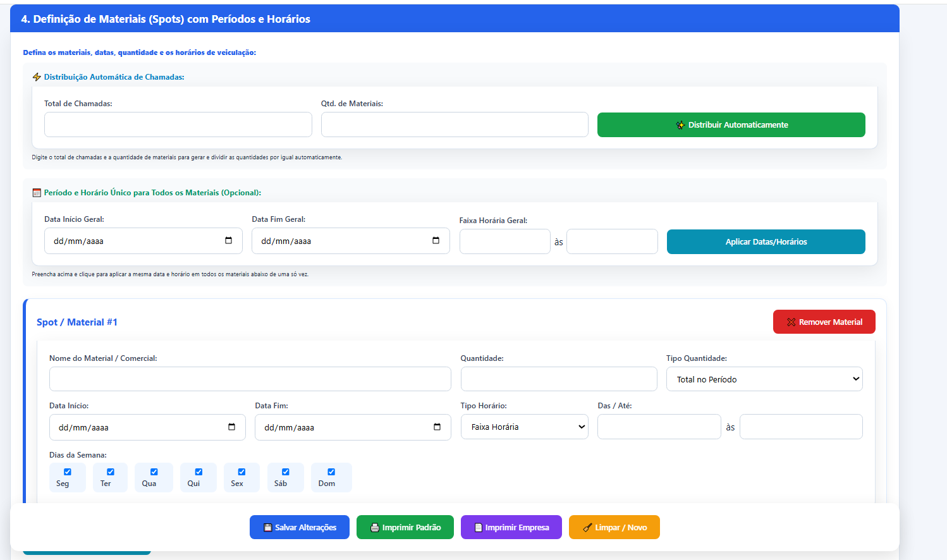Open the material's Data Fim calendar icon
The width and height of the screenshot is (947, 560).
(x=437, y=427)
